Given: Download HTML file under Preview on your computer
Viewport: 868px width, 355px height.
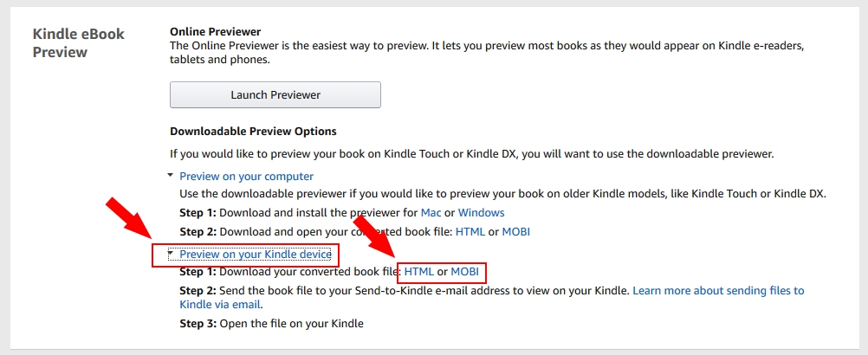Looking at the screenshot, I should 470,232.
